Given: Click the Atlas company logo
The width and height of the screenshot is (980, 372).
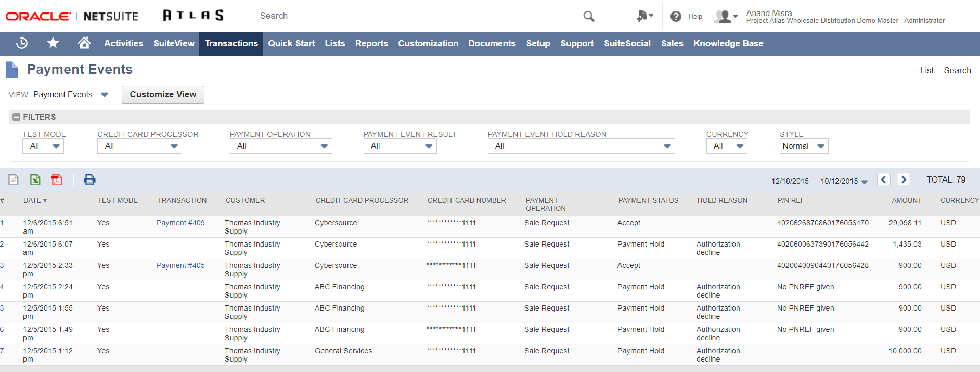Looking at the screenshot, I should [x=194, y=16].
